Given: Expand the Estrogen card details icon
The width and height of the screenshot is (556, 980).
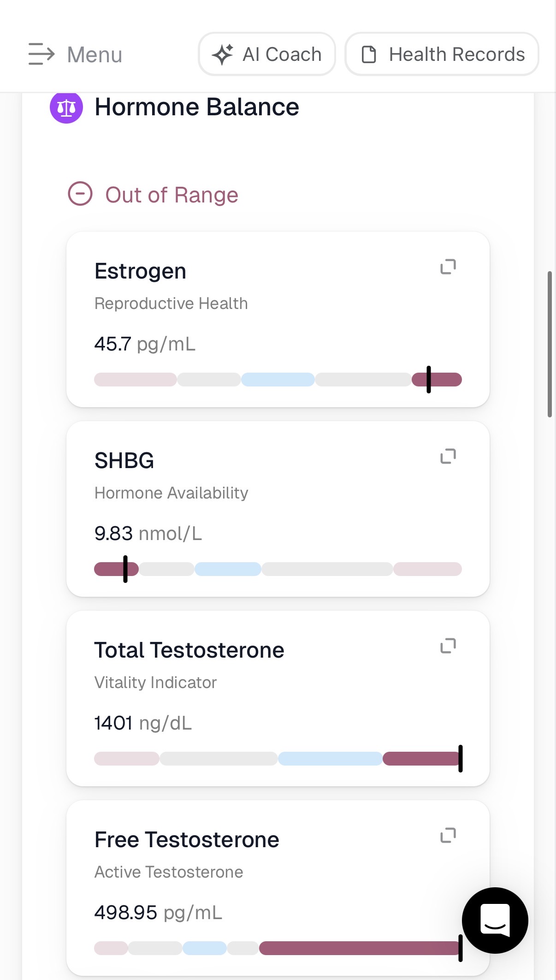Looking at the screenshot, I should (x=448, y=267).
